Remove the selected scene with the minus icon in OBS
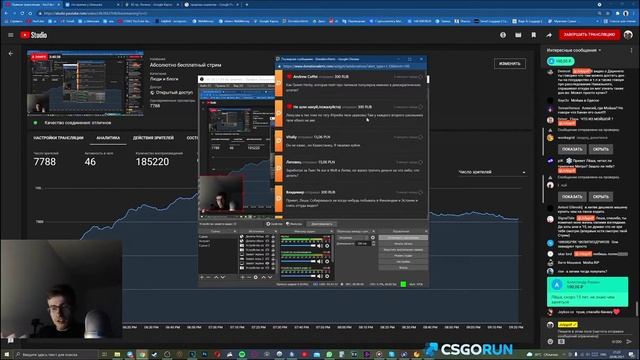This screenshot has width=640, height=360. pyautogui.click(x=208, y=277)
